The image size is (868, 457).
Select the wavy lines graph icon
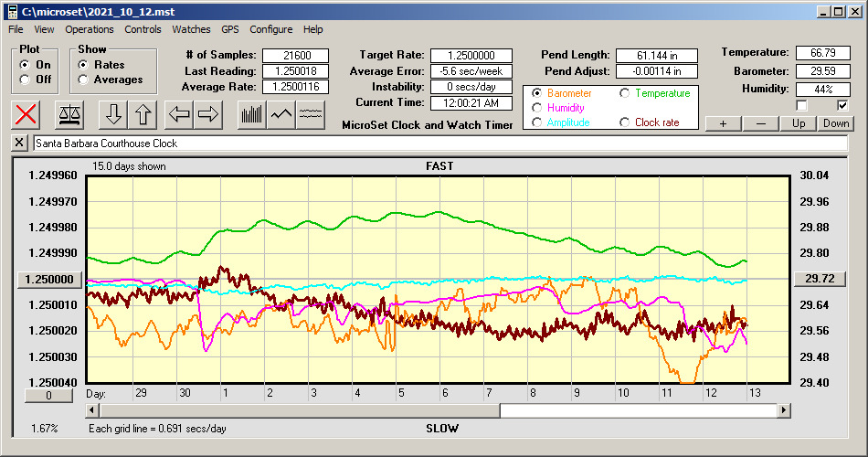(x=312, y=114)
